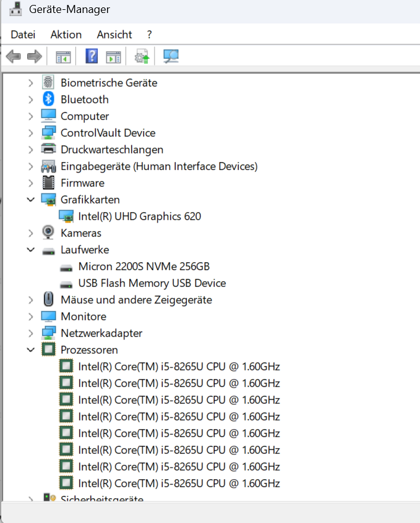Collapse the Grafikkarten node chevron
Screen dimensions: 420x523
pos(31,200)
